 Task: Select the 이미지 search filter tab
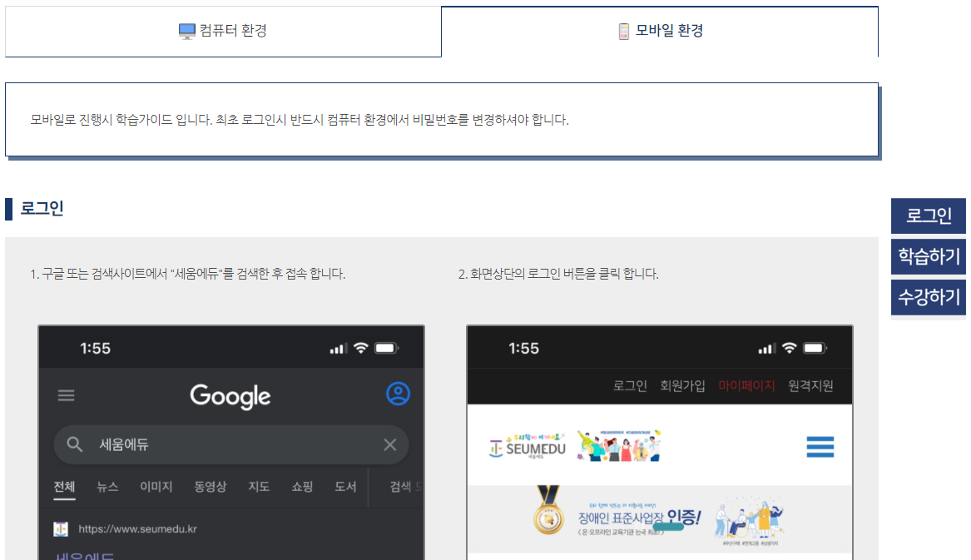156,487
